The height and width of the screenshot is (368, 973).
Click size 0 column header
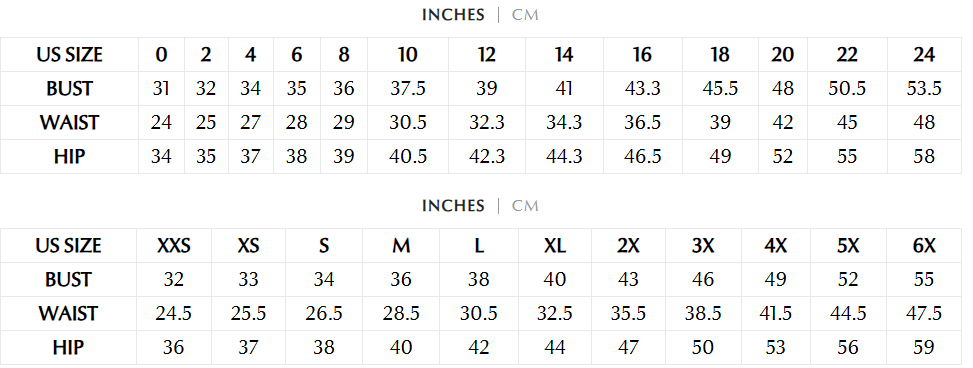(x=161, y=55)
